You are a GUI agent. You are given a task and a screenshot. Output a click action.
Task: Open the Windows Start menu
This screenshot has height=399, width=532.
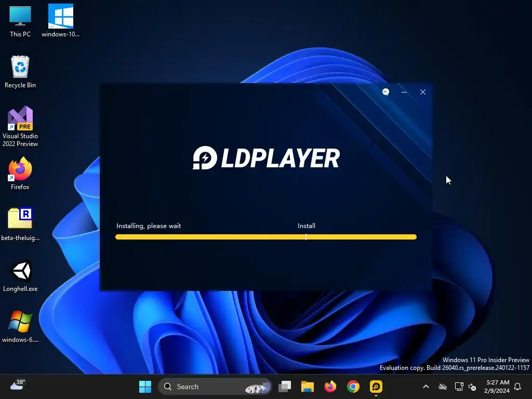point(145,387)
